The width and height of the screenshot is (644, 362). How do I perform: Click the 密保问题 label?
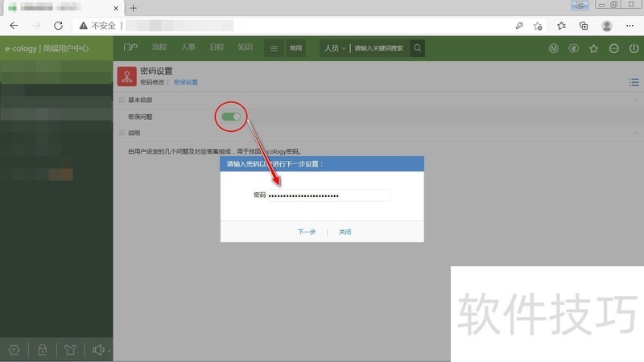[140, 117]
